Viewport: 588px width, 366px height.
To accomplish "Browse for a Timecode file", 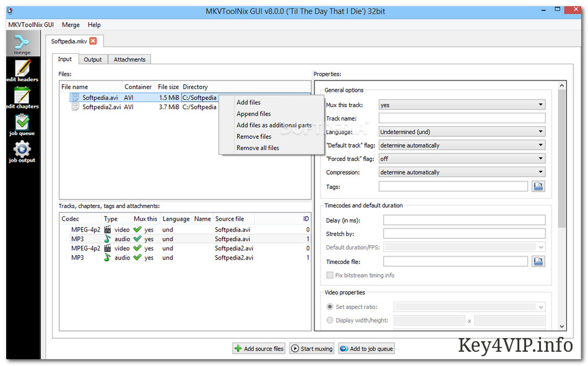I will (538, 261).
